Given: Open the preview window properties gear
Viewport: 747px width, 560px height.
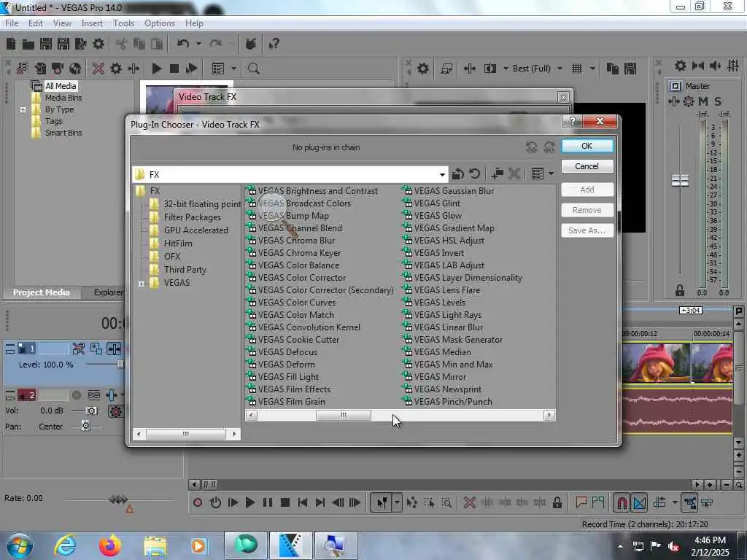Looking at the screenshot, I should [x=422, y=69].
